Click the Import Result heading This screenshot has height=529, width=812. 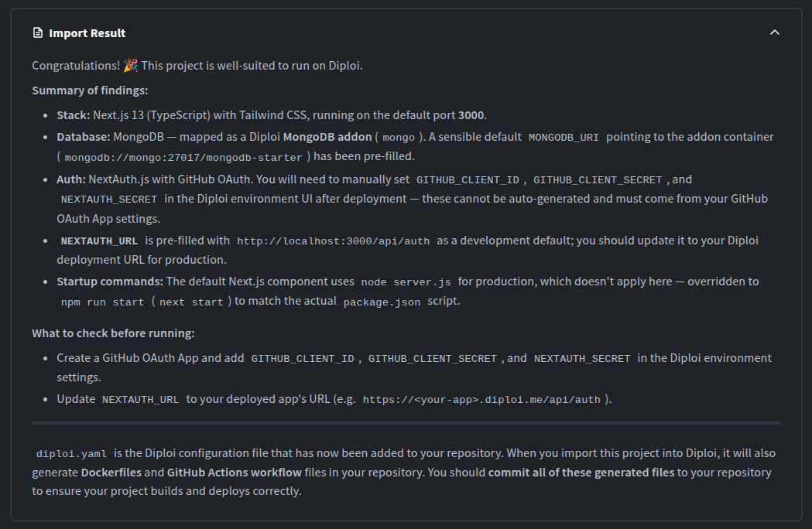(87, 32)
